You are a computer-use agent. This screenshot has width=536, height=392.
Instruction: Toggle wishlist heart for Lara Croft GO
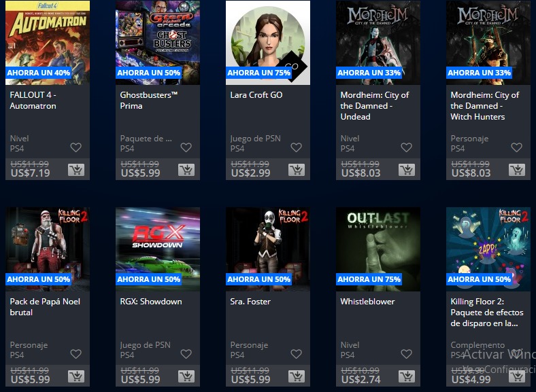pos(297,147)
